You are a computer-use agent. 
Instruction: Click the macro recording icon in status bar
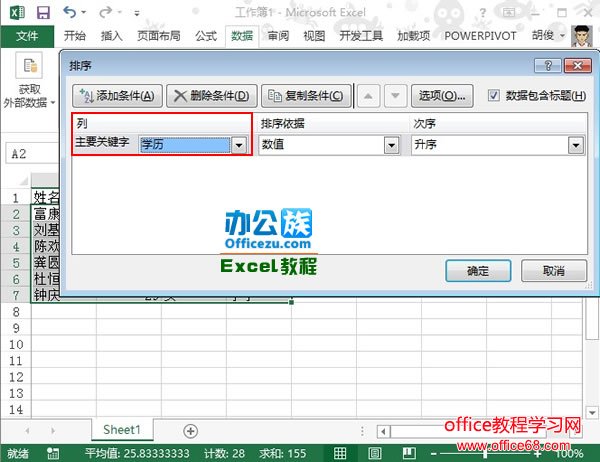coord(53,454)
